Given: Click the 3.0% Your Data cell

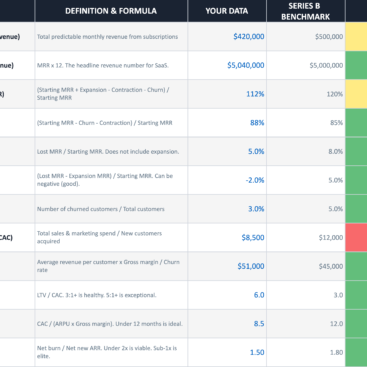Looking at the screenshot, I should point(227,209).
